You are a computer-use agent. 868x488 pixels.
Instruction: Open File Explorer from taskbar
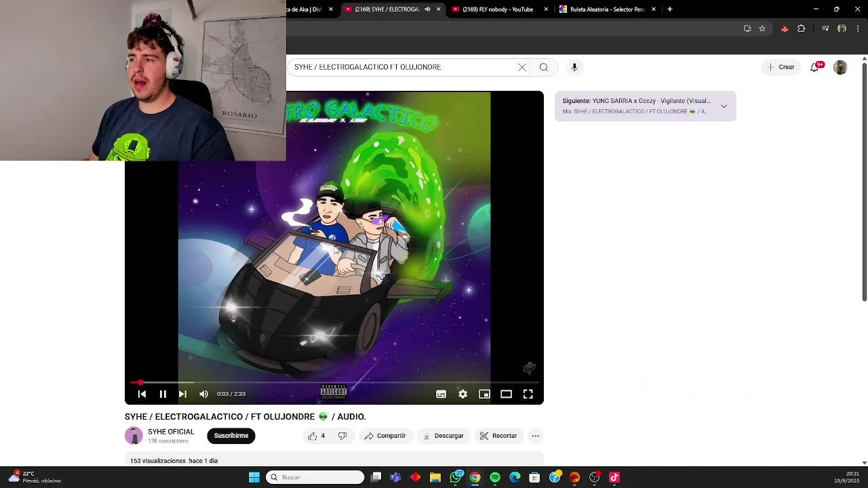pyautogui.click(x=435, y=477)
